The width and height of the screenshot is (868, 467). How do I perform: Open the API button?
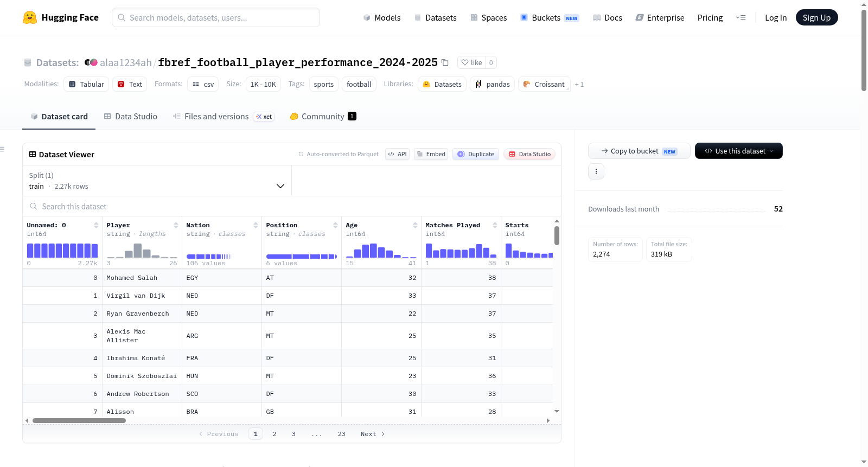tap(397, 154)
